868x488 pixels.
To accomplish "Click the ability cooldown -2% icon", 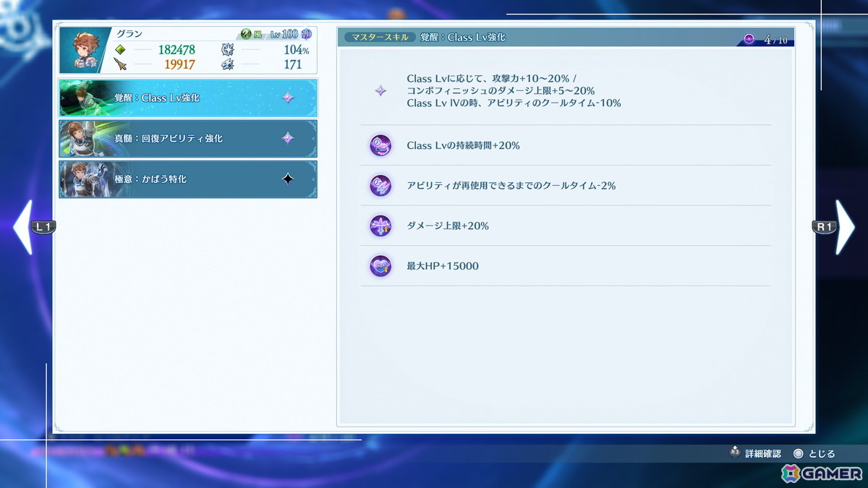I will pyautogui.click(x=380, y=186).
